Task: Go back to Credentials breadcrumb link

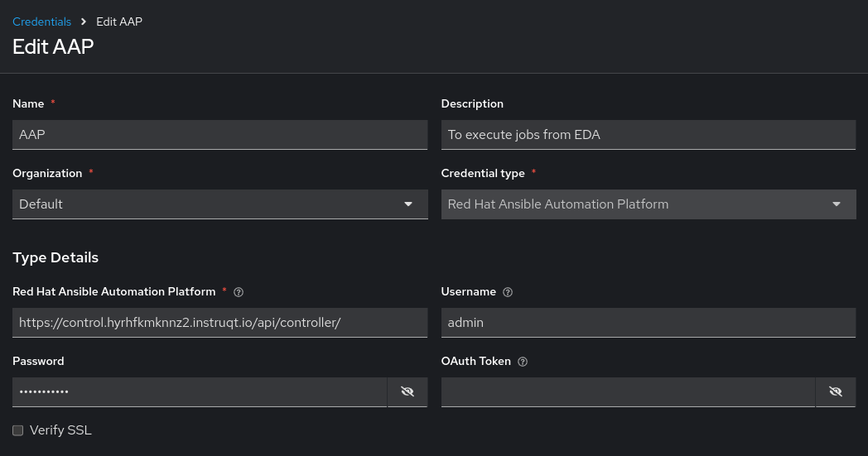Action: [x=42, y=22]
